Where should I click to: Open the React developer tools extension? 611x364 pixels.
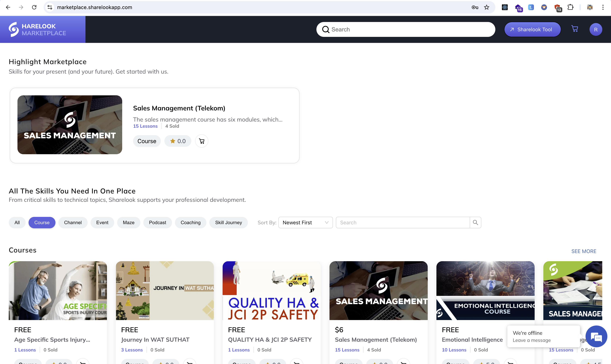pyautogui.click(x=505, y=7)
